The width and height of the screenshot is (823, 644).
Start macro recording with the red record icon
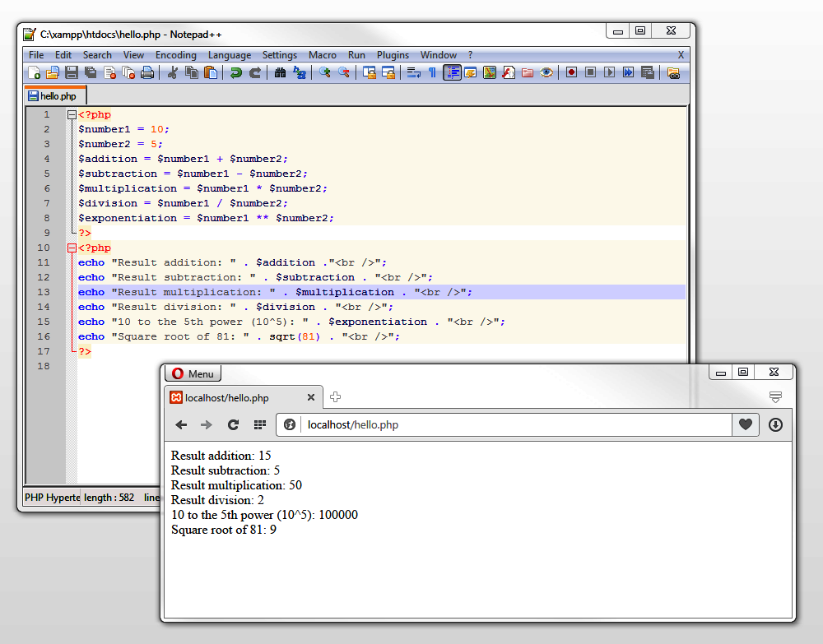tap(571, 72)
